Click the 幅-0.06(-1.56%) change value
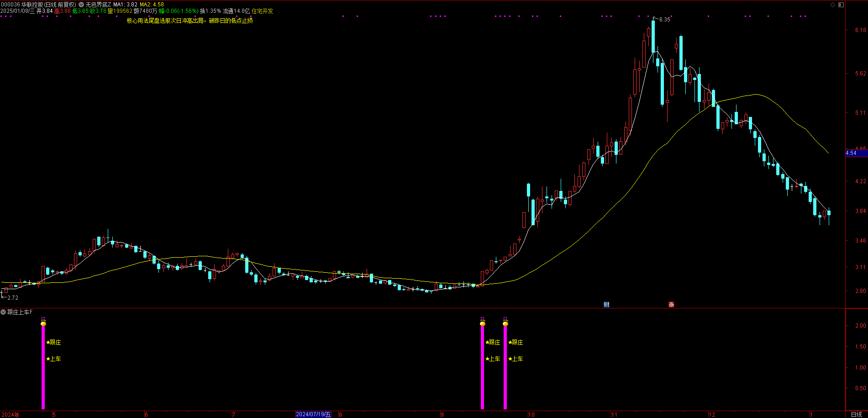The height and width of the screenshot is (418, 868). click(179, 11)
